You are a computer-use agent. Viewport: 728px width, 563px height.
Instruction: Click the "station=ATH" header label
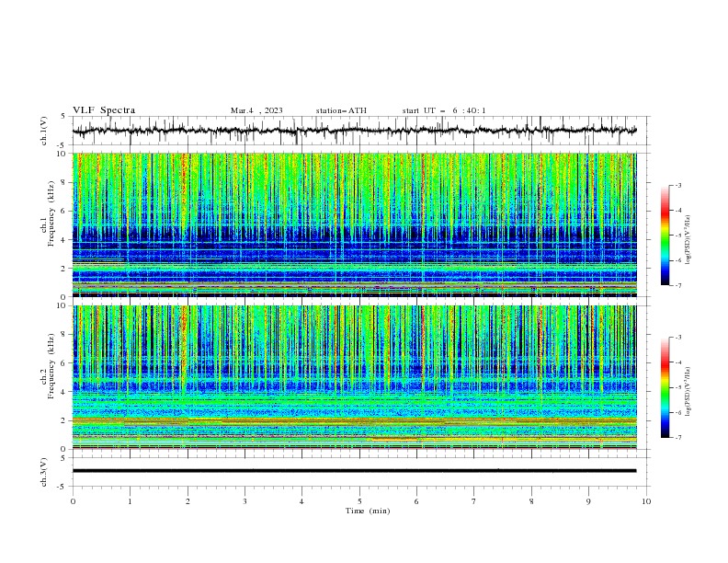click(341, 110)
